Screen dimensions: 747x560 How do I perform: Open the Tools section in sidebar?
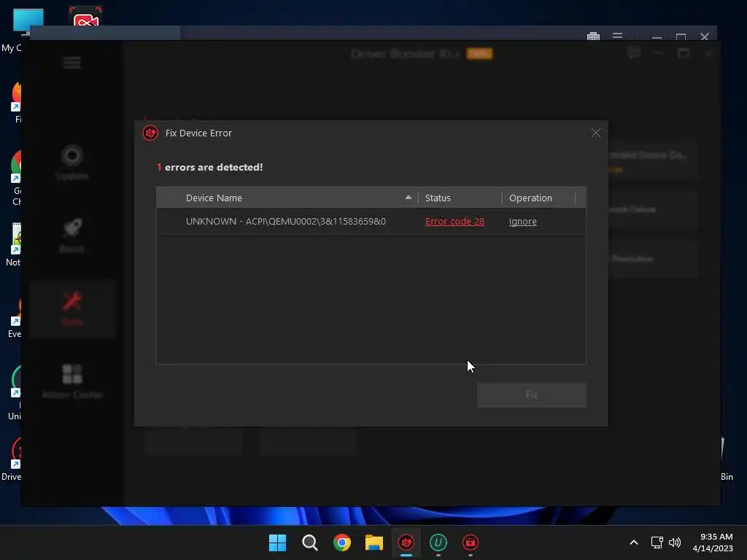click(72, 308)
